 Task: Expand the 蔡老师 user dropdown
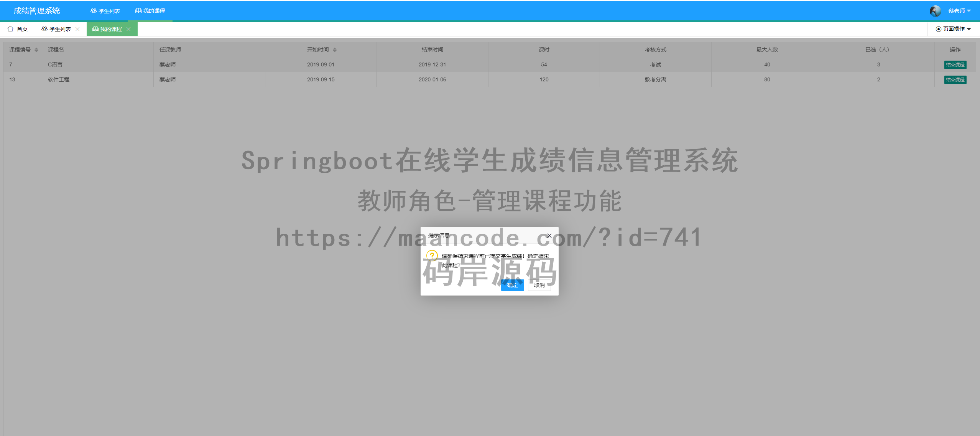click(x=960, y=11)
